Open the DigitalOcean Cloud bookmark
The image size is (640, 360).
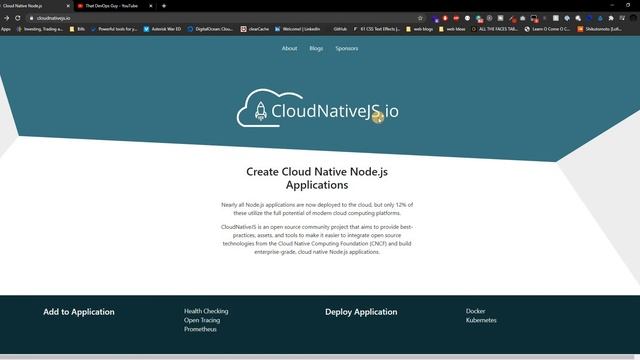[210, 29]
